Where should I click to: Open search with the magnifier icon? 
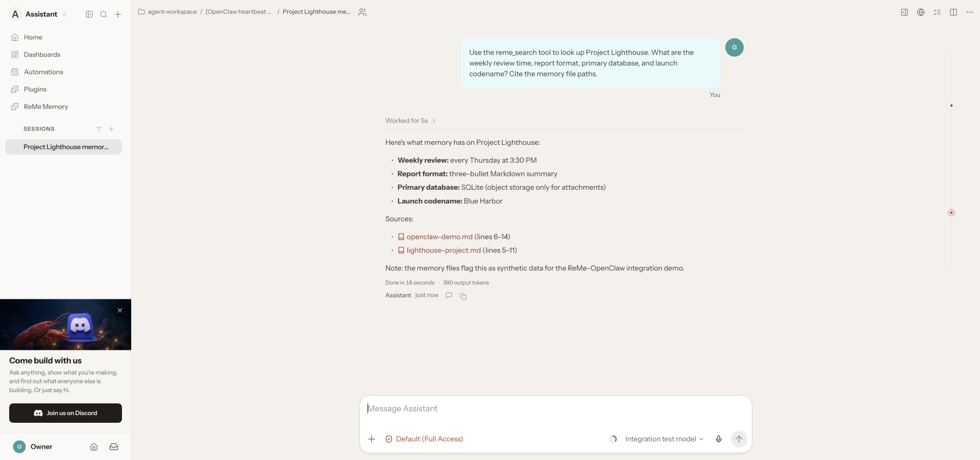[104, 14]
